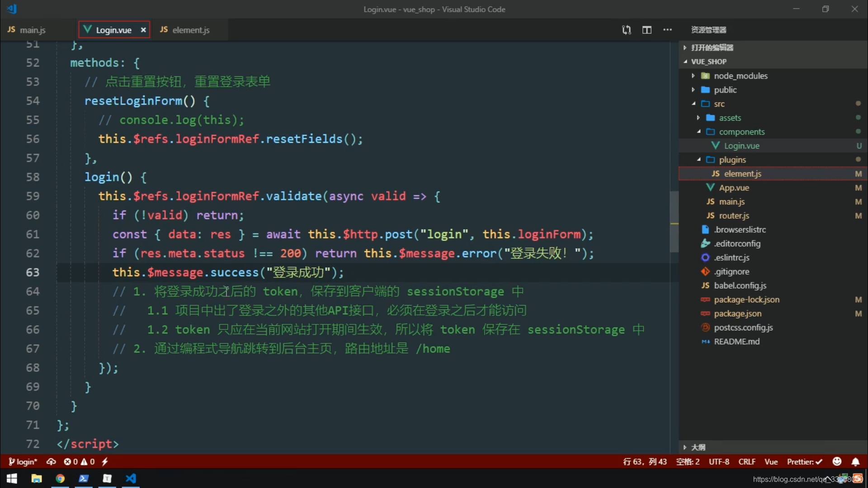
Task: Click the 资源管理器 explorer panel title
Action: tap(708, 30)
